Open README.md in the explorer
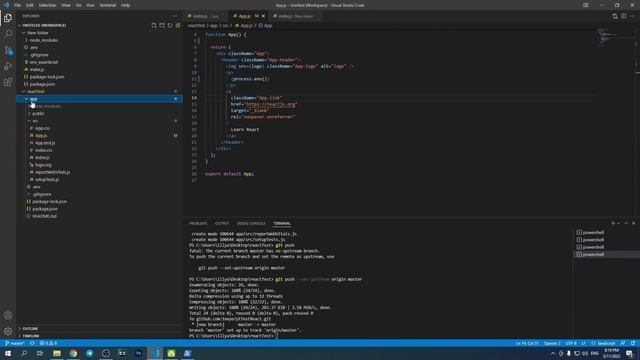The width and height of the screenshot is (640, 360). (x=44, y=216)
